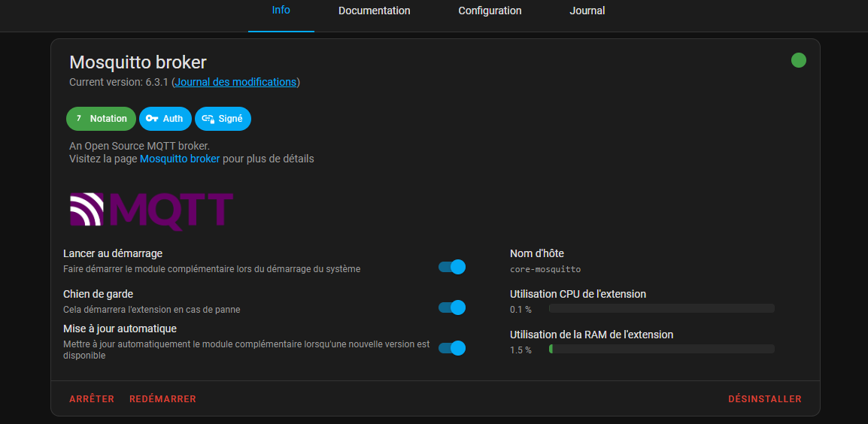The image size is (868, 424).
Task: Click the green running status indicator
Action: (x=798, y=60)
